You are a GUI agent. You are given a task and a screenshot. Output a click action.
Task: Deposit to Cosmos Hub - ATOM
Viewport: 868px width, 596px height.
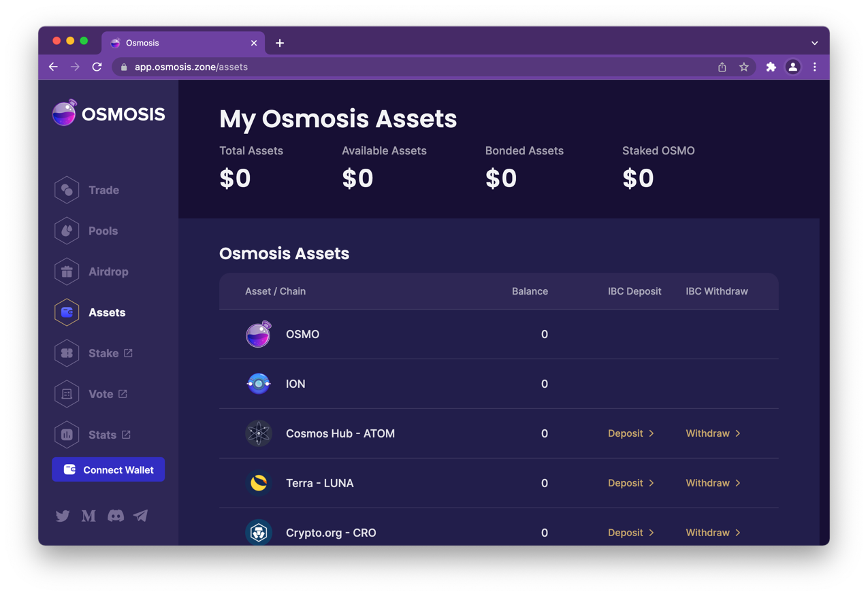coord(630,433)
